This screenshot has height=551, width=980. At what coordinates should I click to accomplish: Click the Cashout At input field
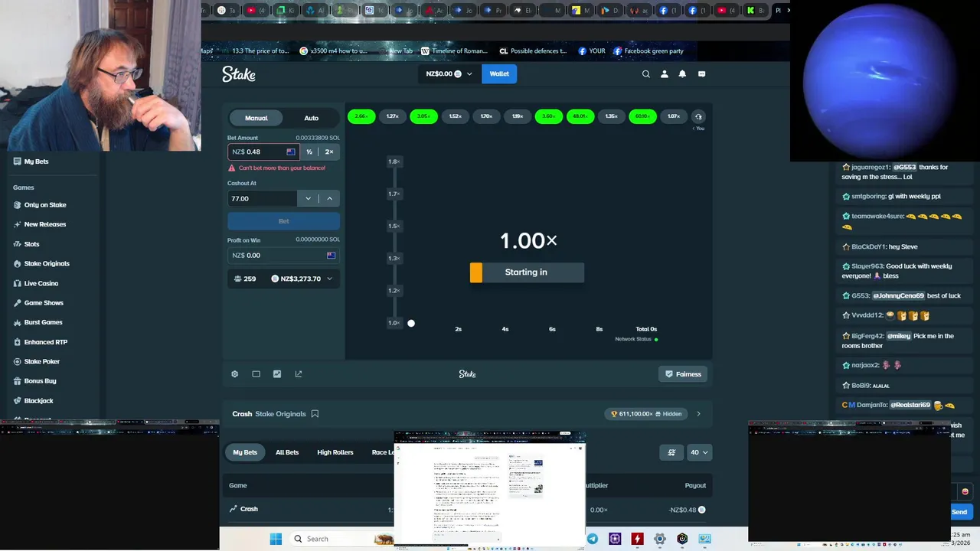click(263, 198)
